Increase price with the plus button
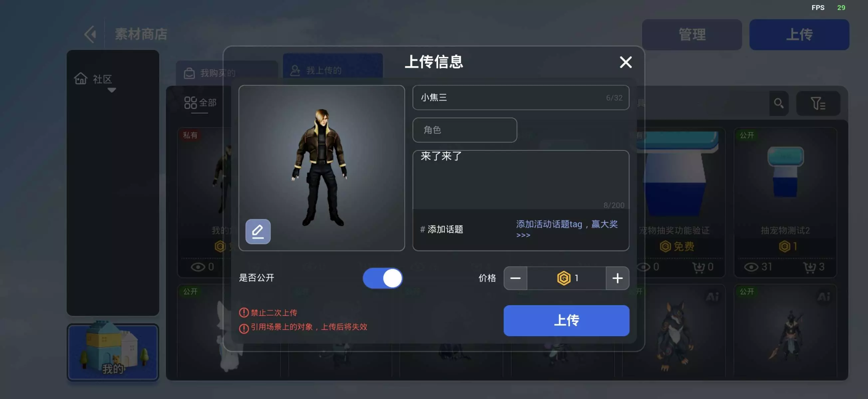 617,278
